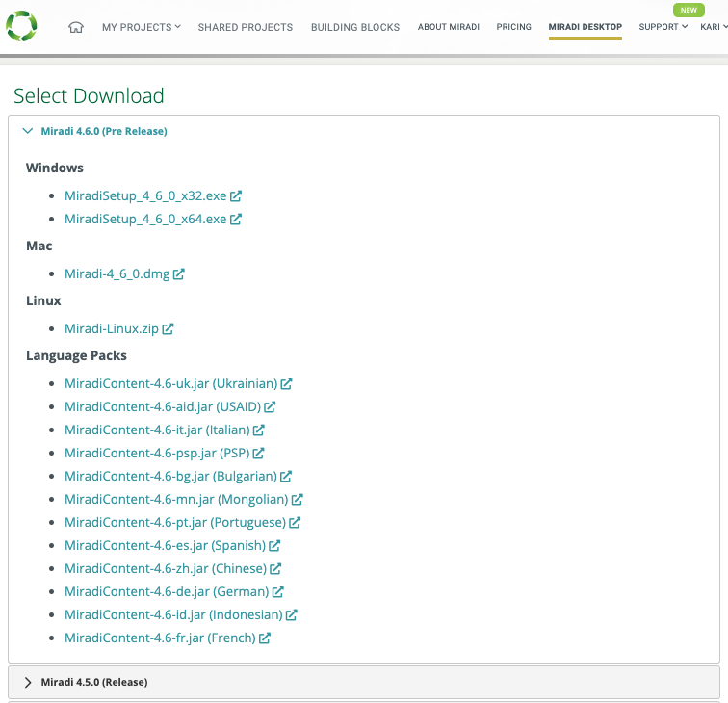Collapse the Miradi 4.6.0 (Pre Release) section
The image size is (728, 703).
[x=28, y=131]
